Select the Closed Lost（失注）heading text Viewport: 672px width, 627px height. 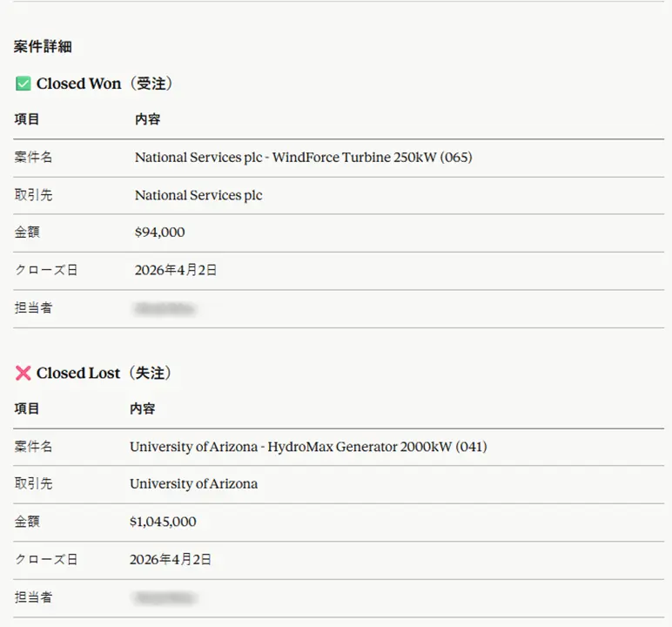[104, 373]
